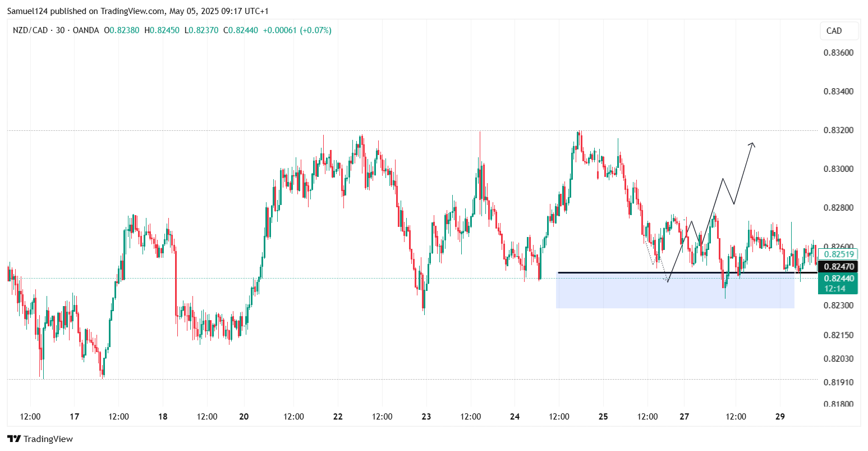Click date label 29 on time axis

pyautogui.click(x=780, y=417)
